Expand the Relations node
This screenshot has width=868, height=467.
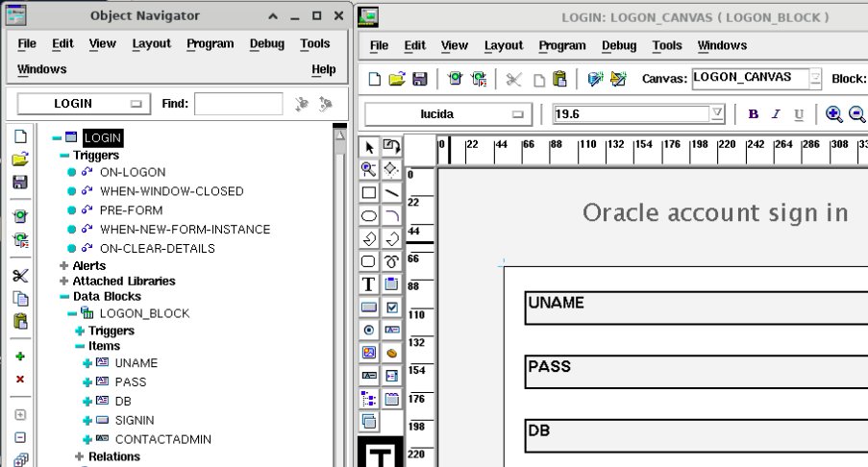coord(79,456)
